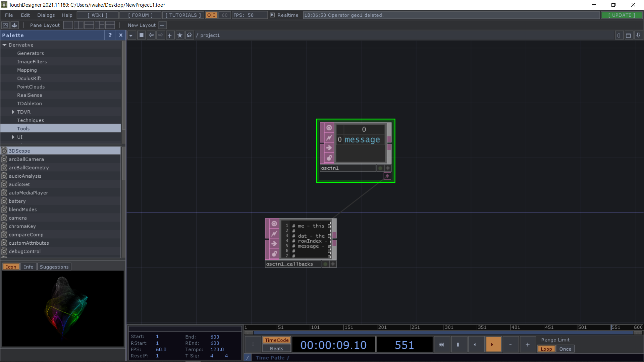The image size is (644, 362).
Task: Open the home network path icon
Action: (x=189, y=35)
